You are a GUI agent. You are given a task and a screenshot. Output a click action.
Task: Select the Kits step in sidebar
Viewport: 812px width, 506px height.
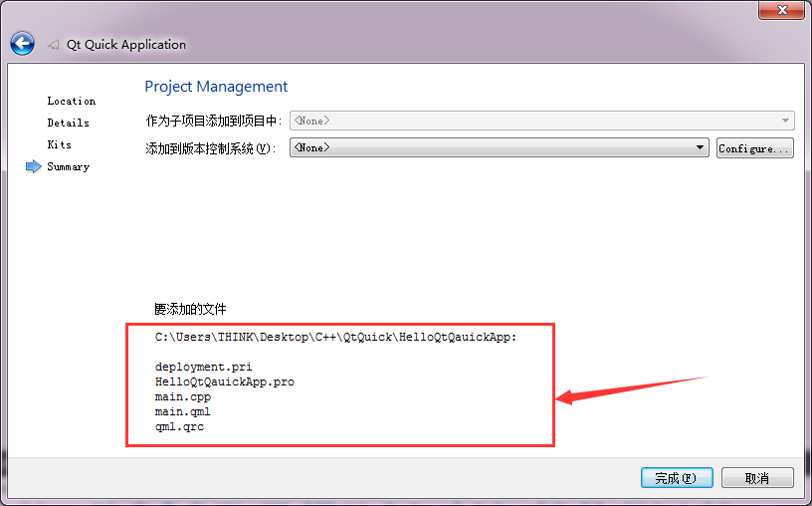click(60, 144)
